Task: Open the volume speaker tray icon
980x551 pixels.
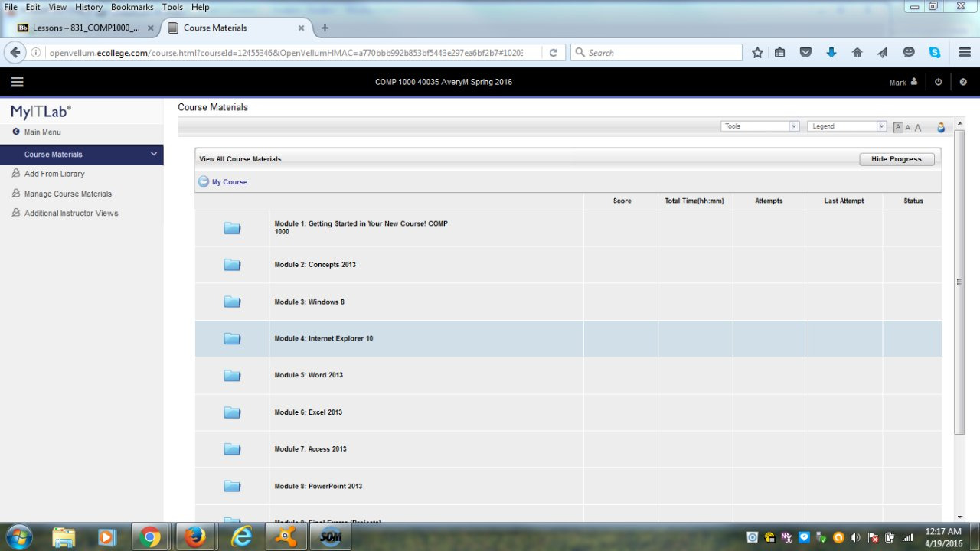Action: (854, 537)
